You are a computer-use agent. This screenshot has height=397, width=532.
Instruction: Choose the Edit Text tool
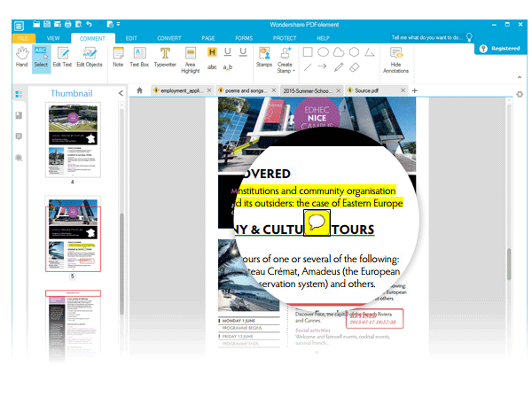point(62,57)
